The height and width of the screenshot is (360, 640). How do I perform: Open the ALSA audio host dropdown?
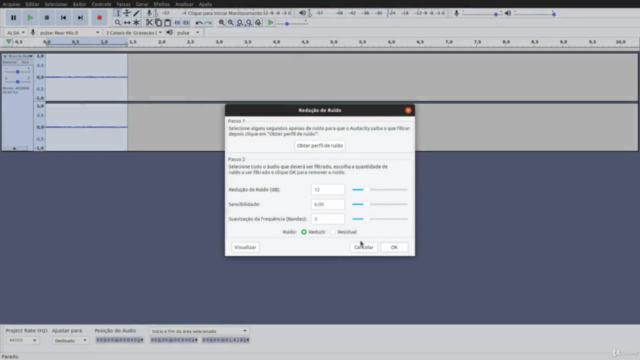tap(16, 33)
